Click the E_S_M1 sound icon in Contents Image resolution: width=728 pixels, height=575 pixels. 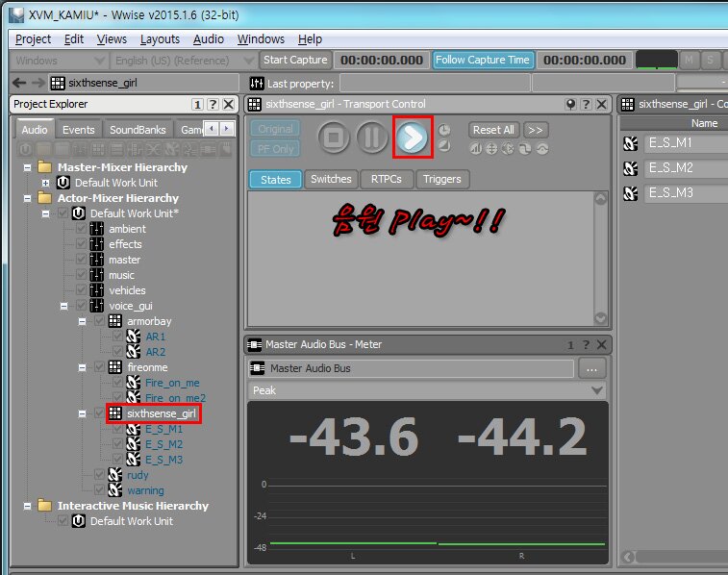click(631, 143)
